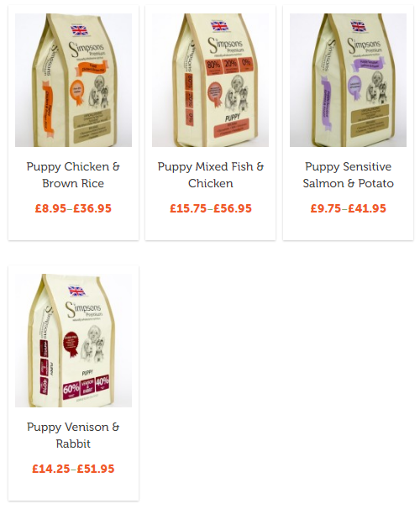Viewport: 420px width, 509px height.
Task: Click the Union Jack flag on the Mixed Fish bag
Action: pyautogui.click(x=219, y=26)
